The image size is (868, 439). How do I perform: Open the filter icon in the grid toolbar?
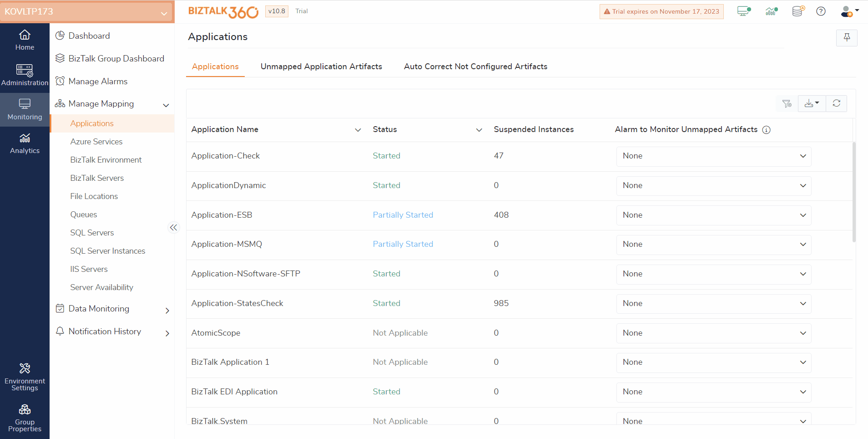787,104
